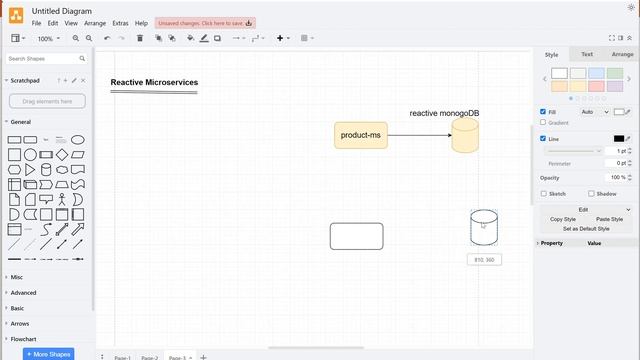This screenshot has height=360, width=640.
Task: Click the More Shapes button
Action: 49,354
